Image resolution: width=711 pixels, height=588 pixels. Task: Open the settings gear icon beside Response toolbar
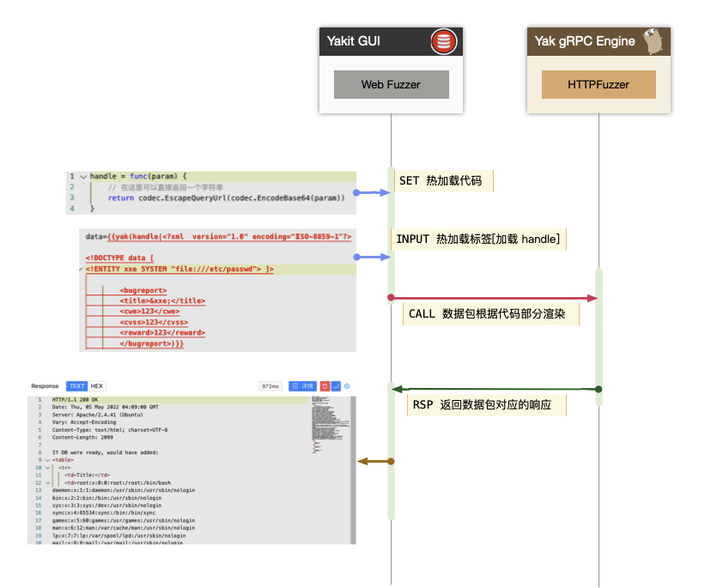[347, 386]
